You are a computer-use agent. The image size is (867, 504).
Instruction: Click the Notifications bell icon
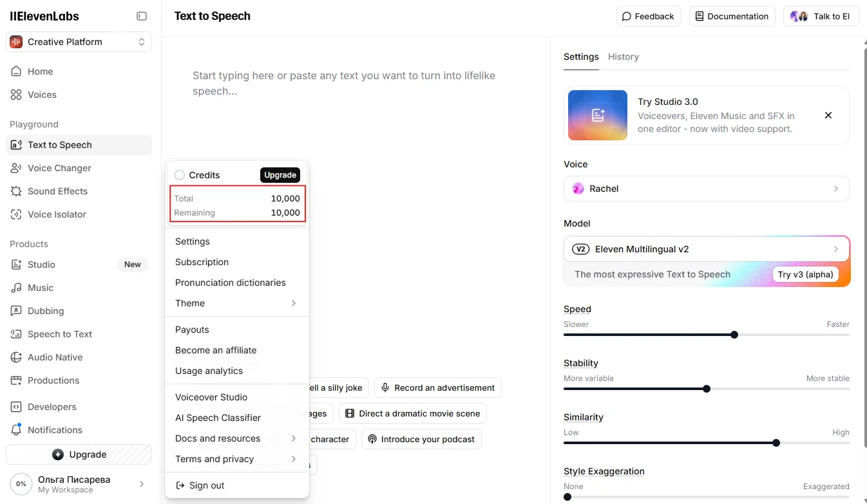[x=16, y=430]
